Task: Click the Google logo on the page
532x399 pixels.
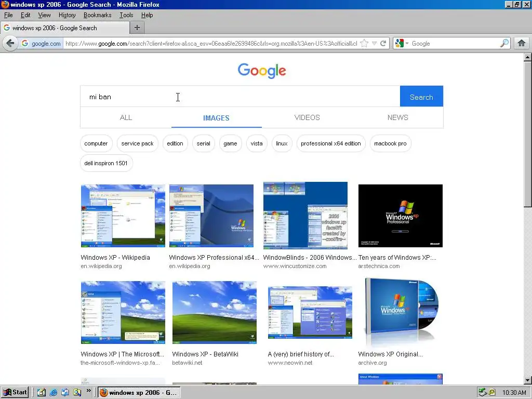Action: tap(262, 71)
